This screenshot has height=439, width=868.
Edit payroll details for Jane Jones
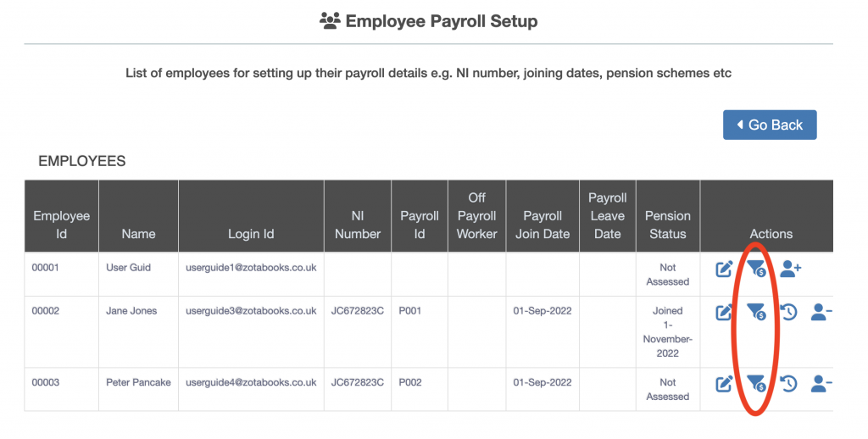click(x=724, y=313)
